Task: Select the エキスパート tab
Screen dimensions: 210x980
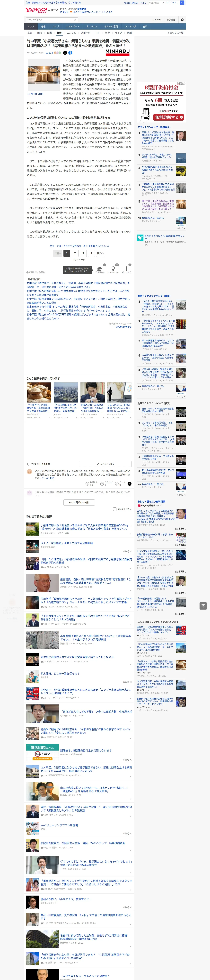Action: coord(72,26)
